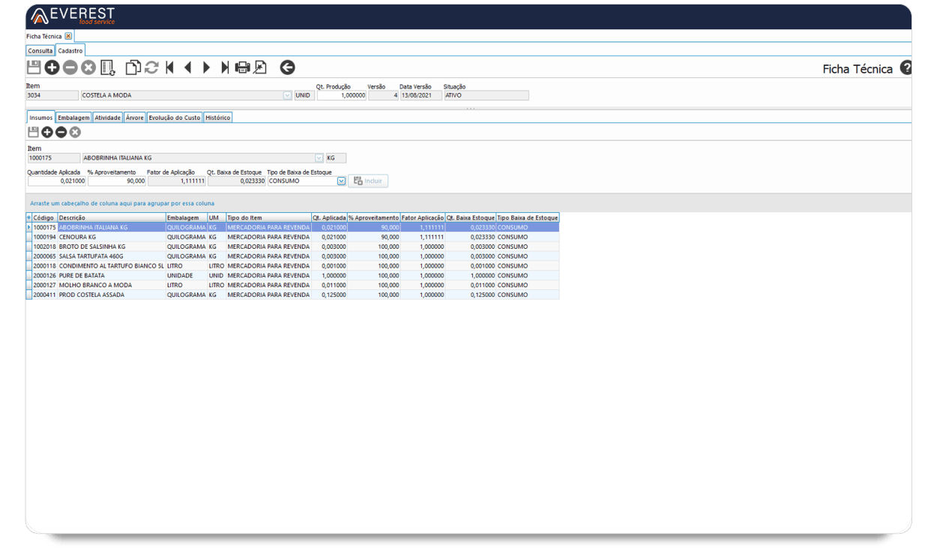Click the three-dot splitter expander below header
The height and width of the screenshot is (560, 937).
coord(470,108)
